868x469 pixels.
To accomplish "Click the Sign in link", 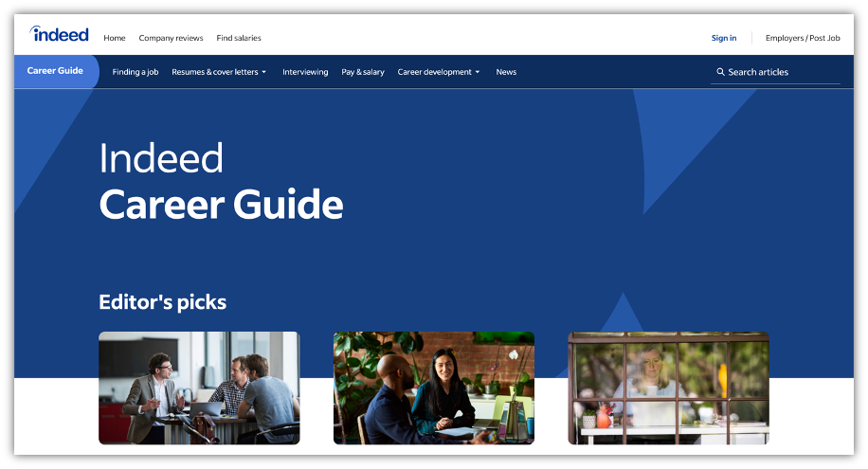I will 724,38.
